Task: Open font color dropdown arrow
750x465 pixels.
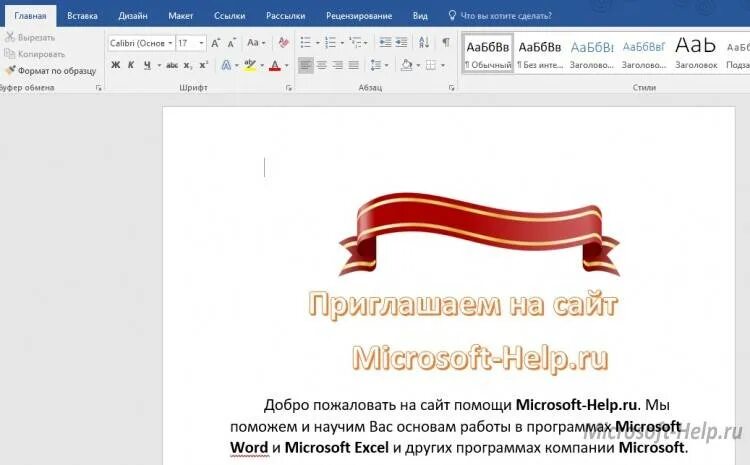Action: pos(287,66)
